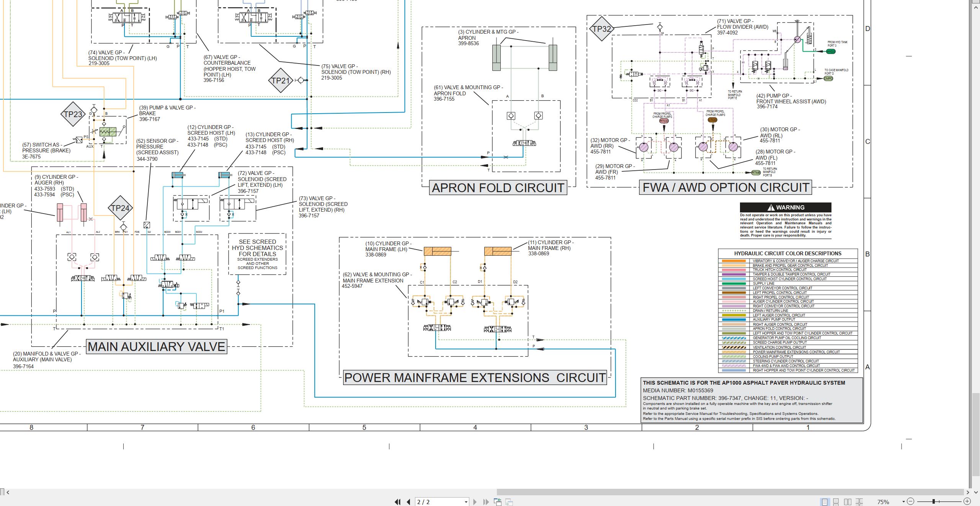Image resolution: width=980 pixels, height=506 pixels.
Task: Click the (39) PUMP & VALVE GP - BRAKE label
Action: coord(167,113)
